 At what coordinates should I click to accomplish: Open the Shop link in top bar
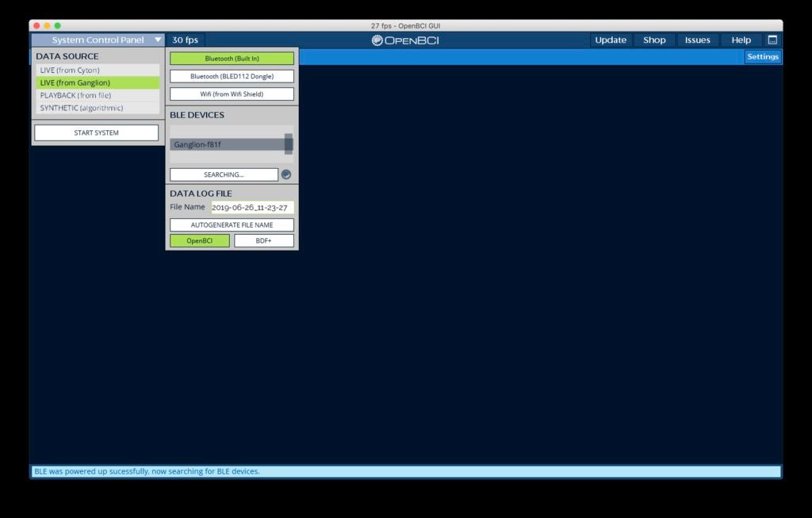(x=654, y=40)
